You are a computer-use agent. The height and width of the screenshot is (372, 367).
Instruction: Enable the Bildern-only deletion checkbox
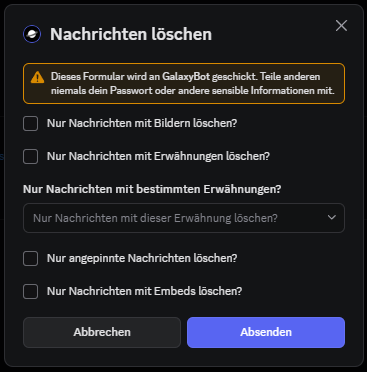[30, 123]
